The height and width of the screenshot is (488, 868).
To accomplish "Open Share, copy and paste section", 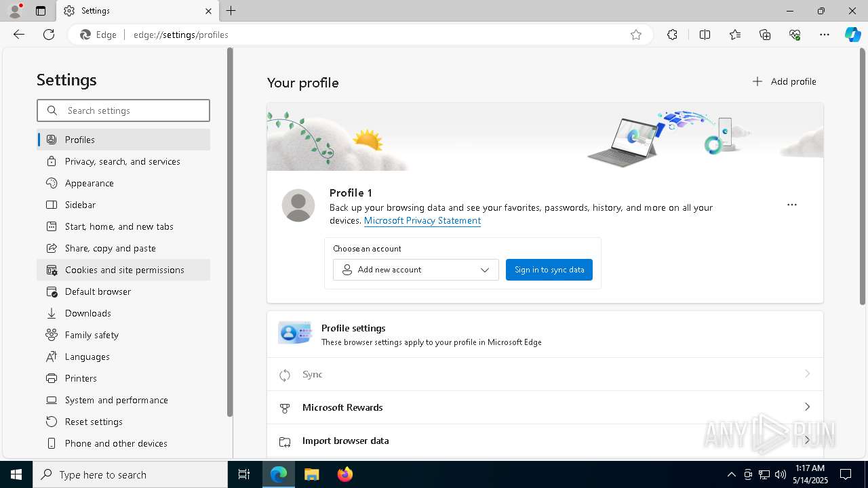I will pos(123,248).
